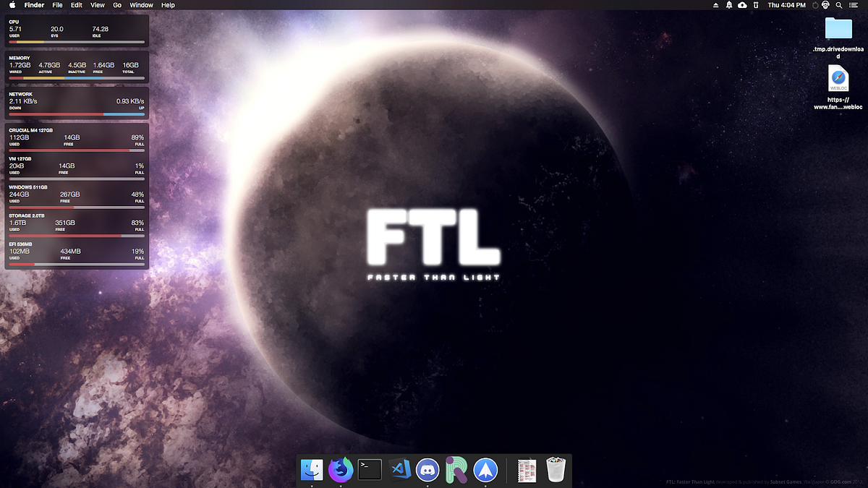Click the 4.78GB active memory value

coord(49,65)
